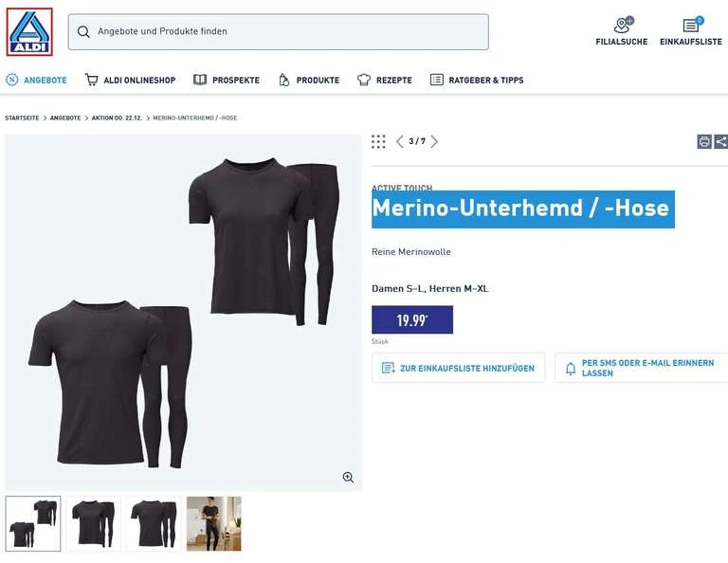Open the Prospekte menu item
Image resolution: width=728 pixels, height=563 pixels.
pyautogui.click(x=227, y=81)
